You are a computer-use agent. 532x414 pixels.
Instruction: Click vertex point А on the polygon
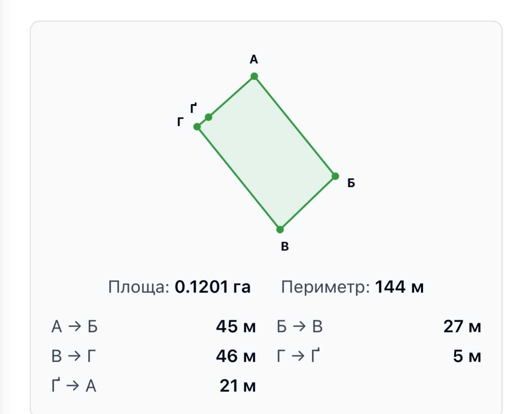(254, 76)
